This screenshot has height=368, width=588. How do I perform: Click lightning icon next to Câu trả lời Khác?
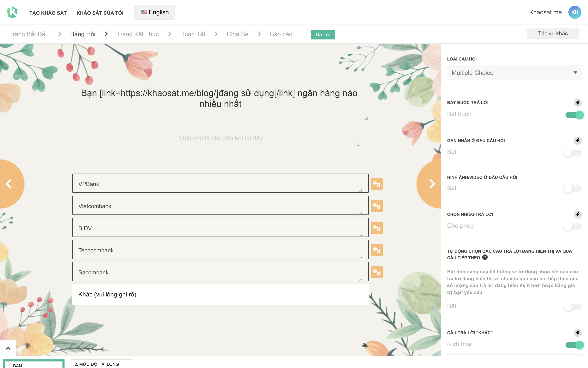tap(578, 332)
